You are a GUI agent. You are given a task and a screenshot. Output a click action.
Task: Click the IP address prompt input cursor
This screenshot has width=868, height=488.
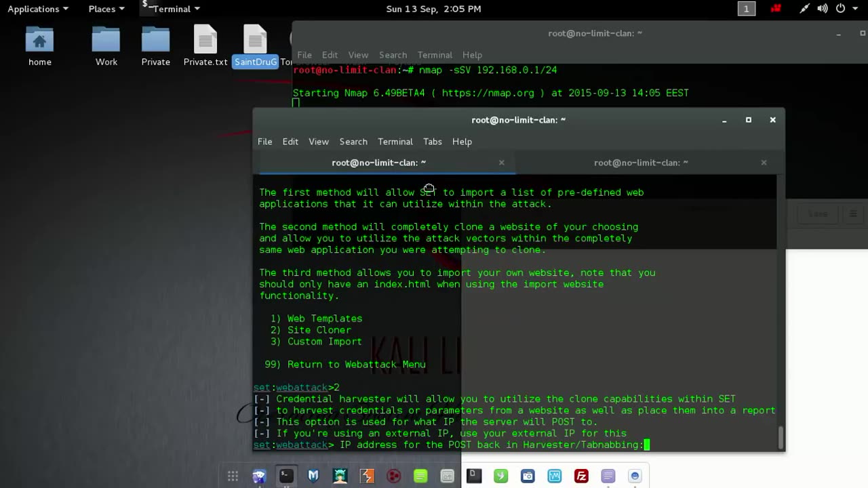(647, 445)
